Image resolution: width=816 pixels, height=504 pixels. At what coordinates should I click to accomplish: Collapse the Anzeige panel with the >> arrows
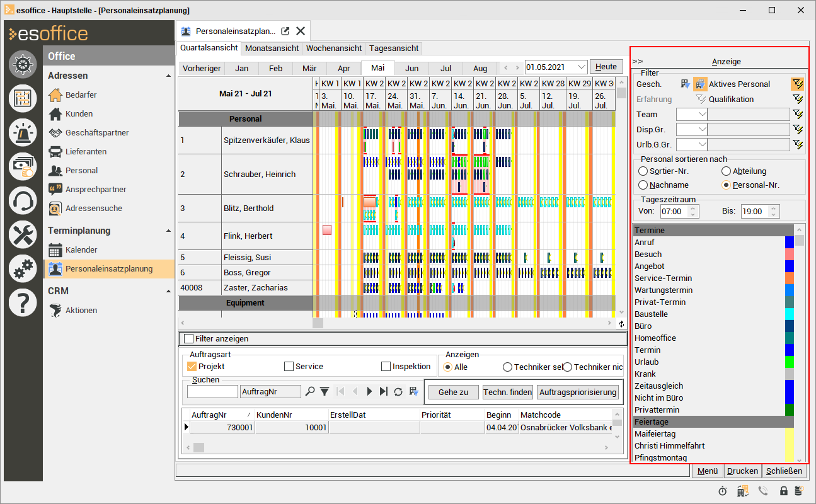pos(638,62)
